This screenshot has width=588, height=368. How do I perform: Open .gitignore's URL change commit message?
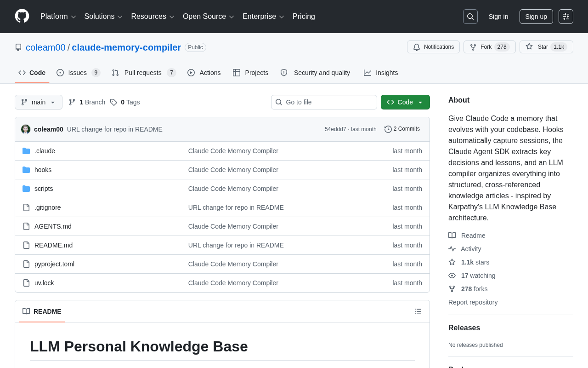[236, 207]
